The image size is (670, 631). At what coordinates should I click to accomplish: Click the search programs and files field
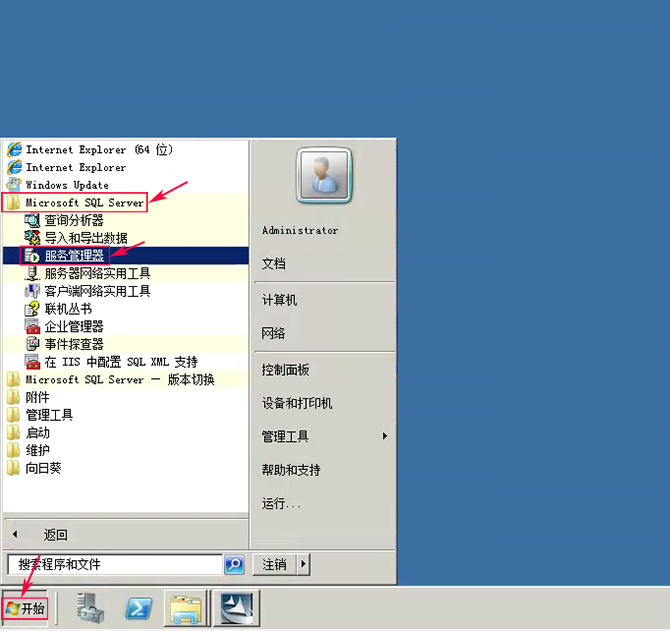(114, 565)
